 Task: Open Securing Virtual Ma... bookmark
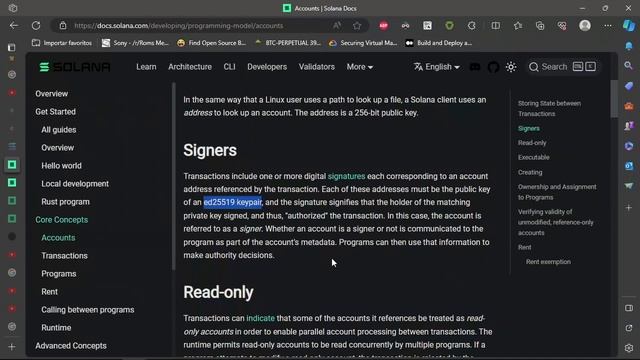point(363,43)
